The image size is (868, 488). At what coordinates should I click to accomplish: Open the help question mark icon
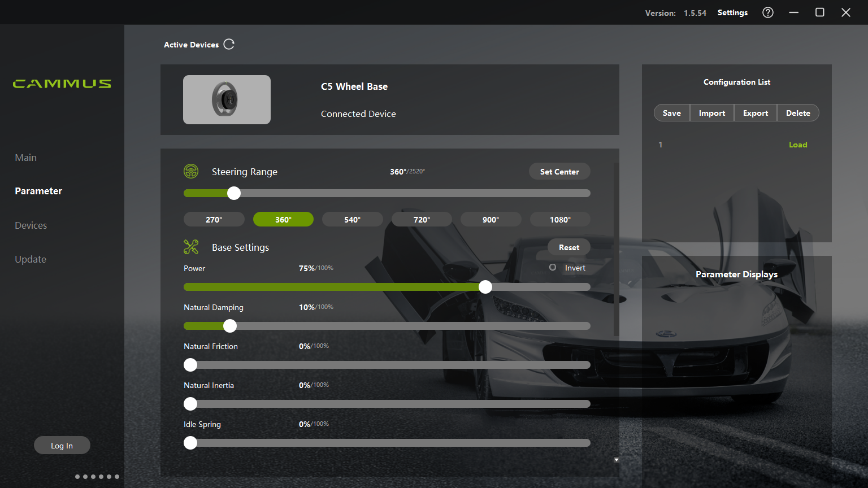click(x=768, y=12)
